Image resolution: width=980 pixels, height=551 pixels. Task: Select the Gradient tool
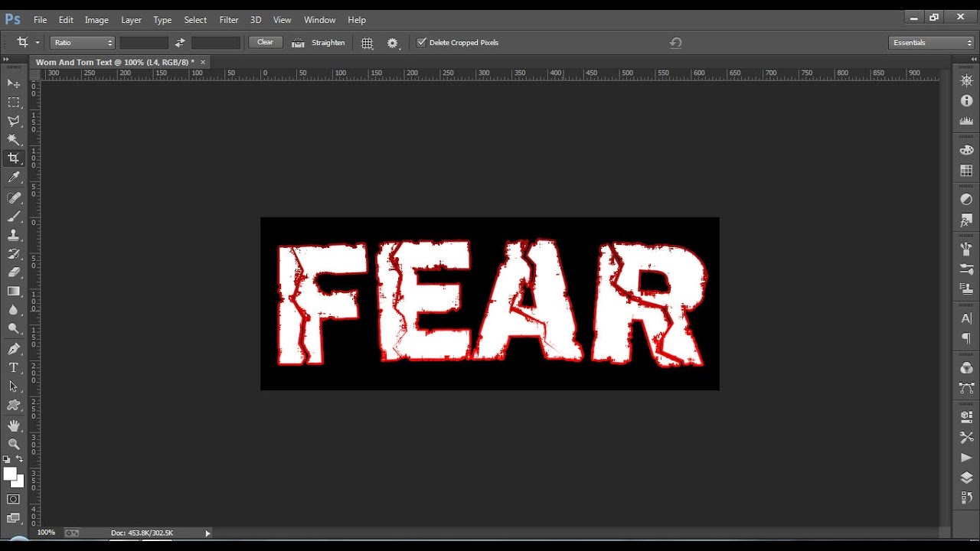pos(14,292)
